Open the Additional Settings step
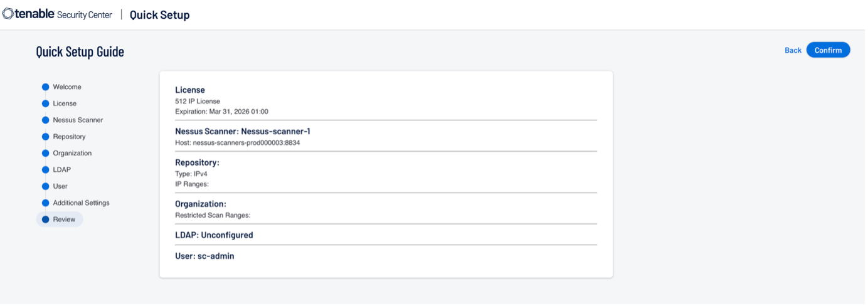868x306 pixels. [x=81, y=203]
